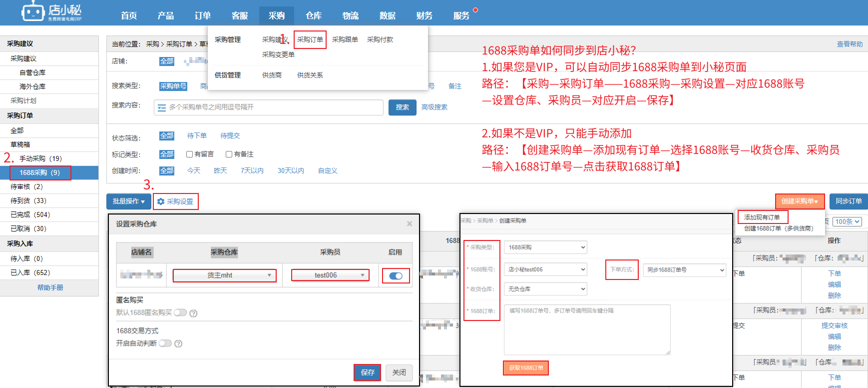The height and width of the screenshot is (388, 868).
Task: Check the 有备注 checkbox
Action: coord(229,154)
